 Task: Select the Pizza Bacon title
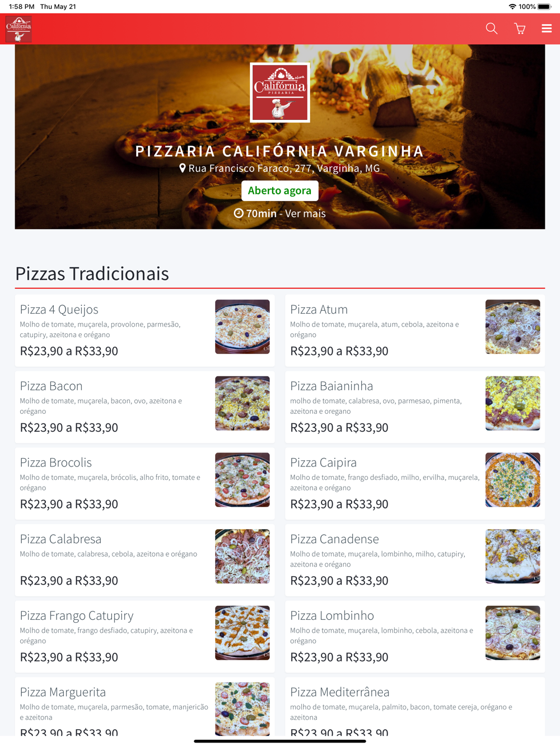point(52,386)
